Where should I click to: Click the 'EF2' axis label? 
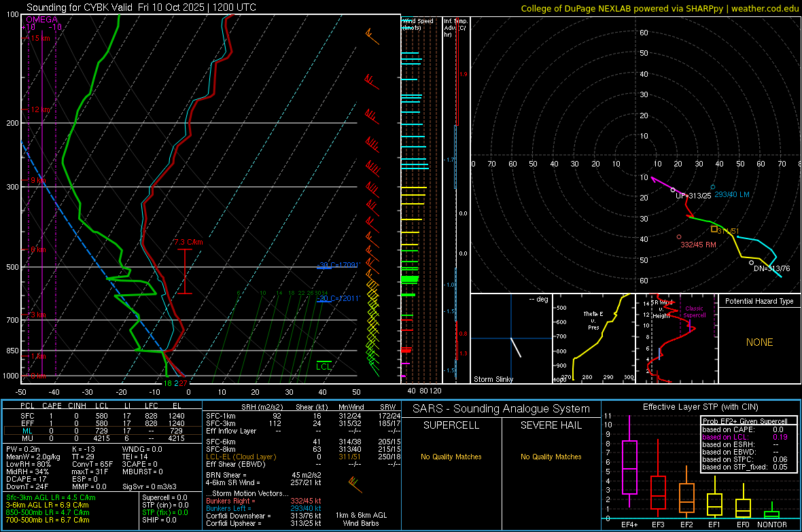point(686,525)
